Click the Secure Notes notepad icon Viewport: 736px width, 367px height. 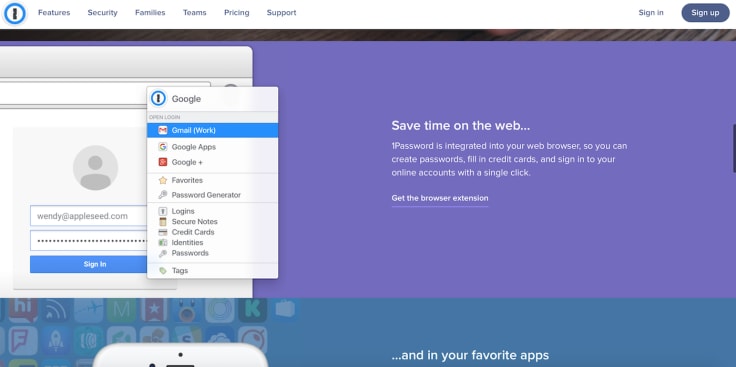(x=163, y=222)
